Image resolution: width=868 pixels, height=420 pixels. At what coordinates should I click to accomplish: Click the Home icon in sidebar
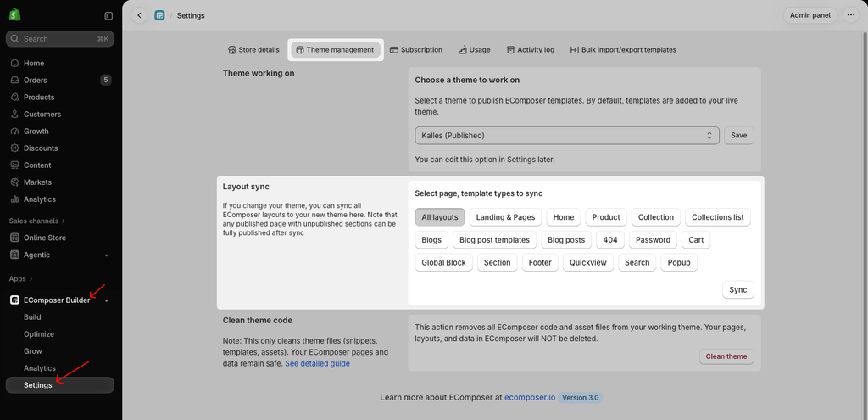[x=15, y=63]
